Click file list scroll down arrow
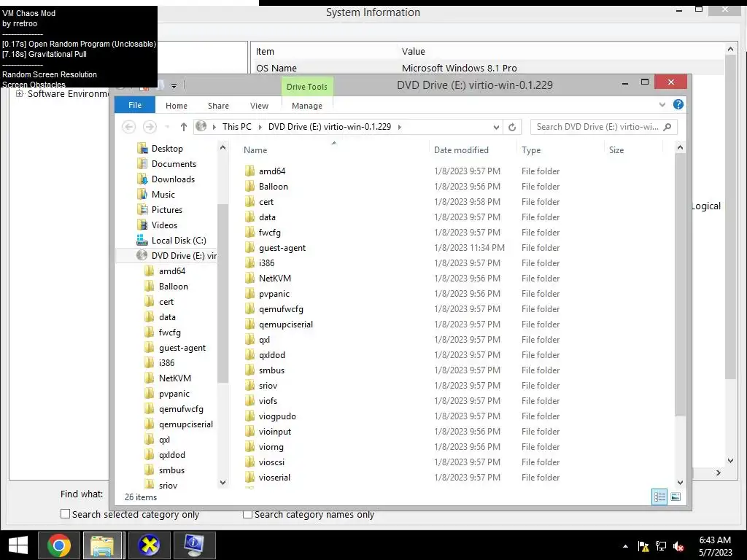747x560 pixels. [x=680, y=483]
